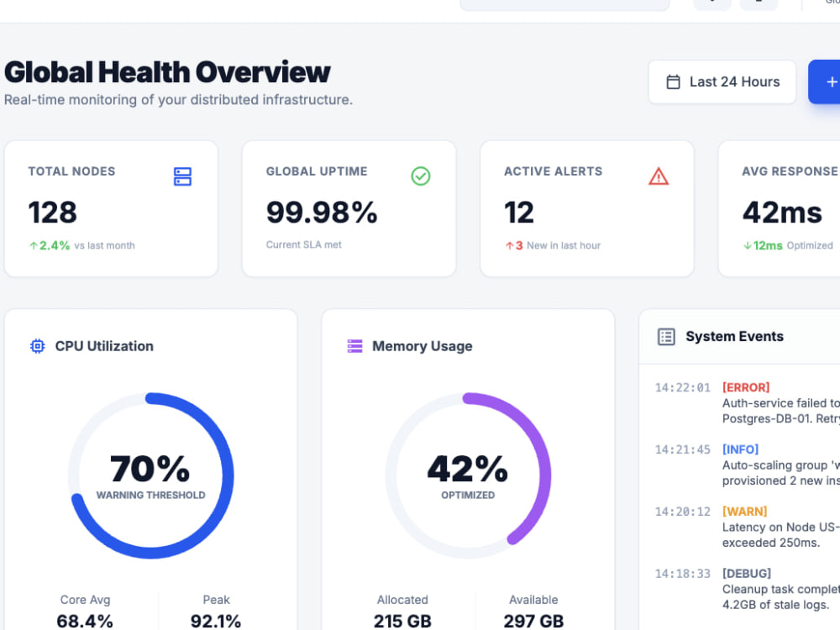Click the vs last month text

[x=104, y=246]
